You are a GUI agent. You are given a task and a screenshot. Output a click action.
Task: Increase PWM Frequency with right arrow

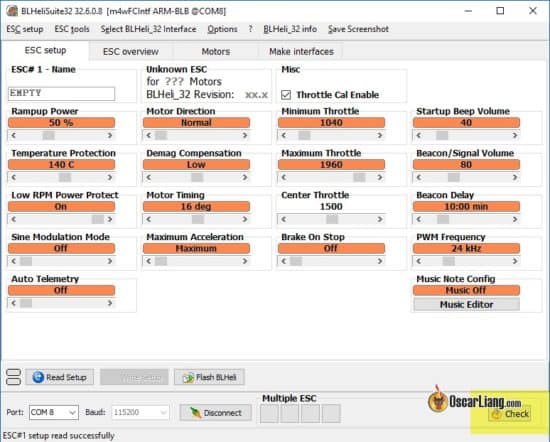(515, 261)
